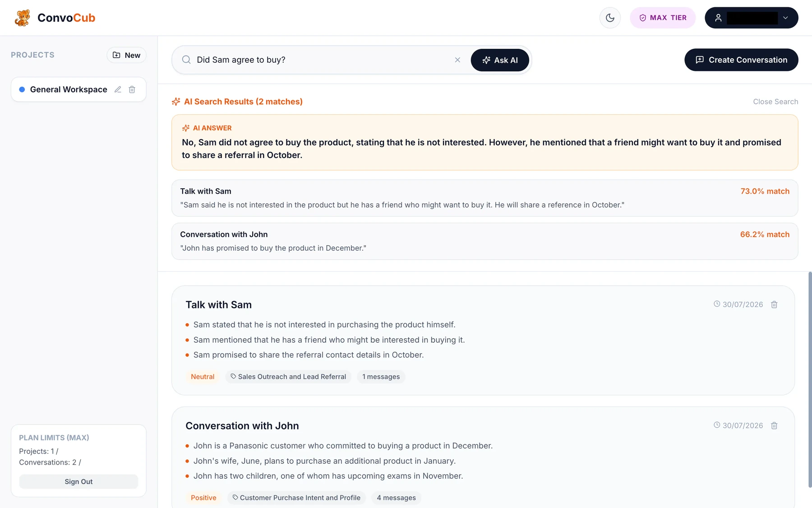The width and height of the screenshot is (812, 508).
Task: Toggle dark mode with moon icon
Action: pyautogui.click(x=610, y=18)
